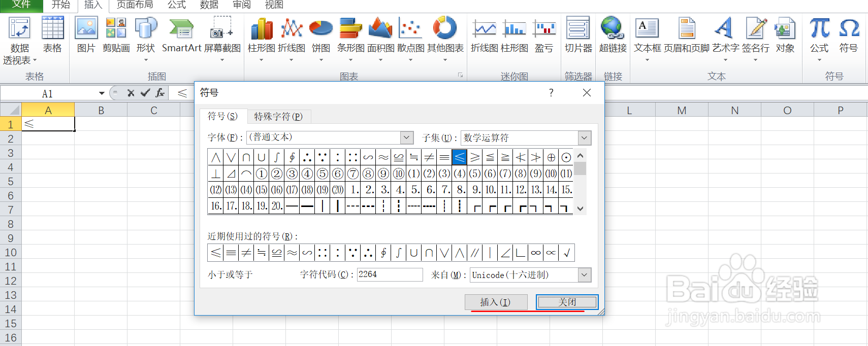This screenshot has height=346, width=868.
Task: Switch to the Symbols (符号) dialog tab
Action: tap(222, 116)
